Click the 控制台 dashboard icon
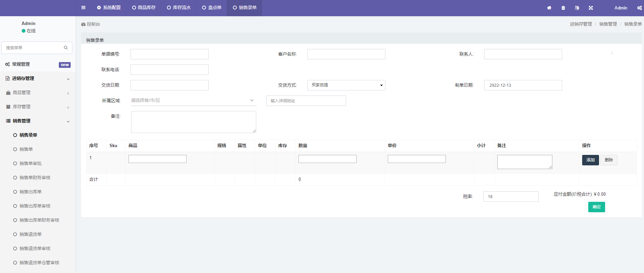Image resolution: width=644 pixels, height=273 pixels. (x=83, y=24)
